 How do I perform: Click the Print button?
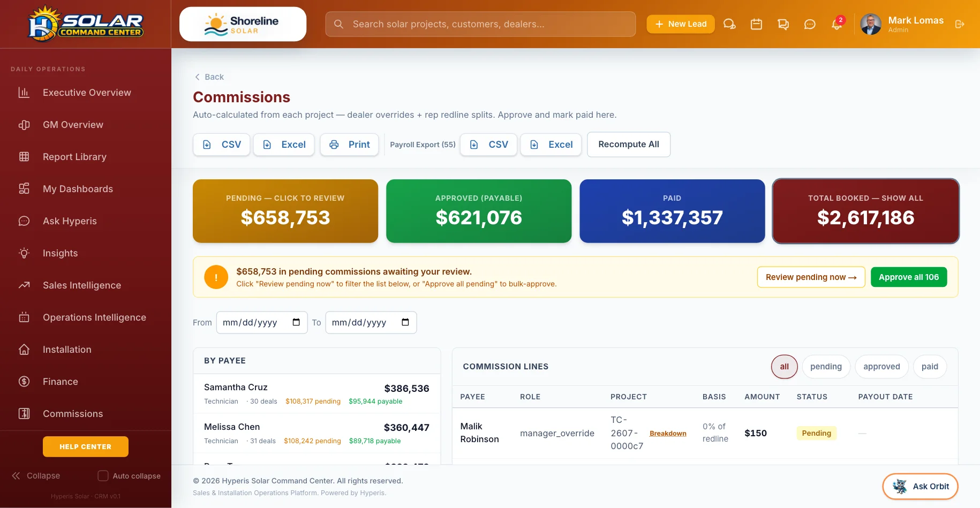pyautogui.click(x=349, y=145)
